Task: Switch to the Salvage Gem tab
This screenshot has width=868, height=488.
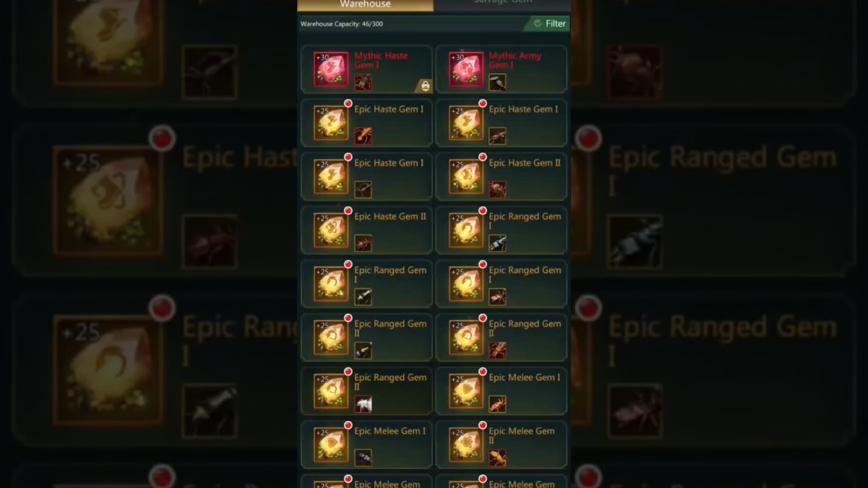Action: point(502,3)
